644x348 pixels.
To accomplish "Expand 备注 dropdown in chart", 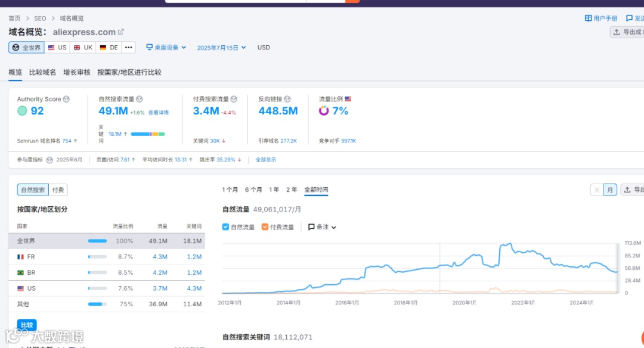I will [x=323, y=227].
